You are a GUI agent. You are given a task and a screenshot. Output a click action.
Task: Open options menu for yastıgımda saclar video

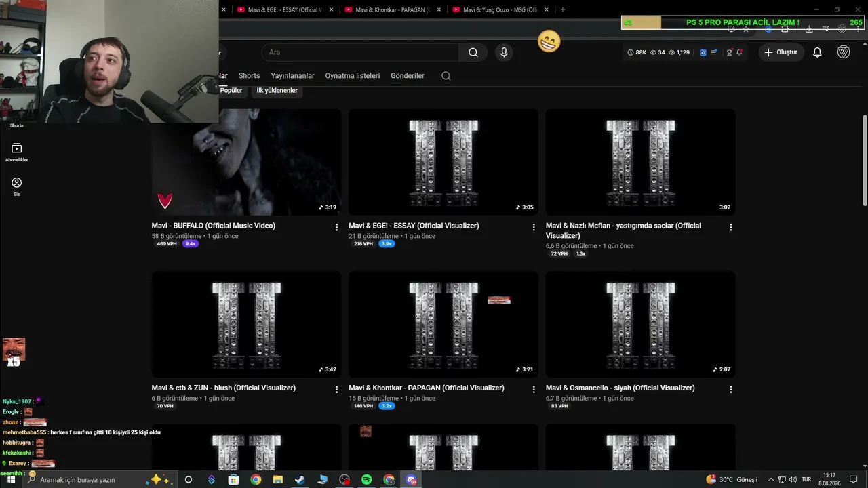tap(730, 228)
